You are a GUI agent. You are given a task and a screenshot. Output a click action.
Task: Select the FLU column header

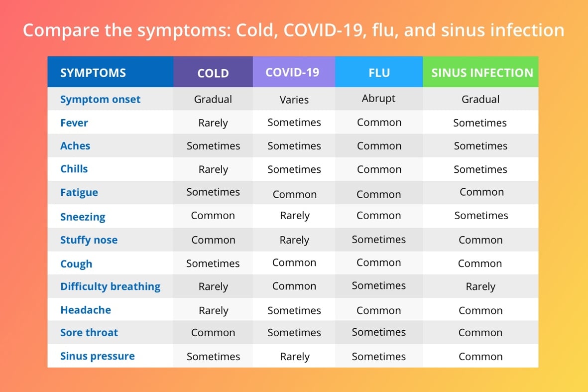tap(379, 72)
